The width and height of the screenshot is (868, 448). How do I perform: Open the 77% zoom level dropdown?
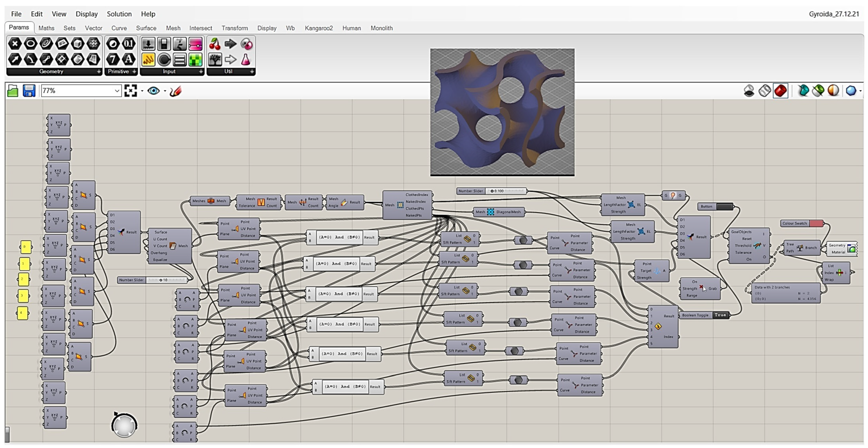pos(117,91)
